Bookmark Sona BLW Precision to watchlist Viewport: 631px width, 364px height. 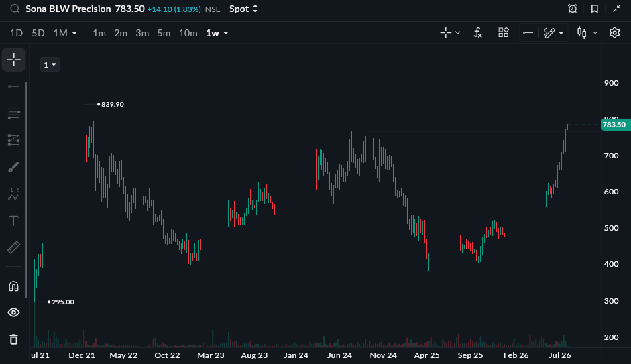(x=594, y=9)
